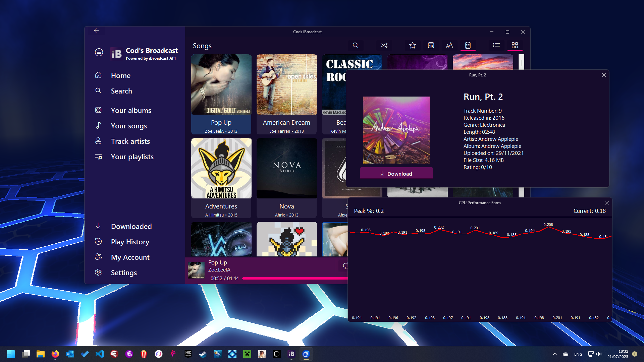
Task: Open the Adventures album cover
Action: (221, 168)
